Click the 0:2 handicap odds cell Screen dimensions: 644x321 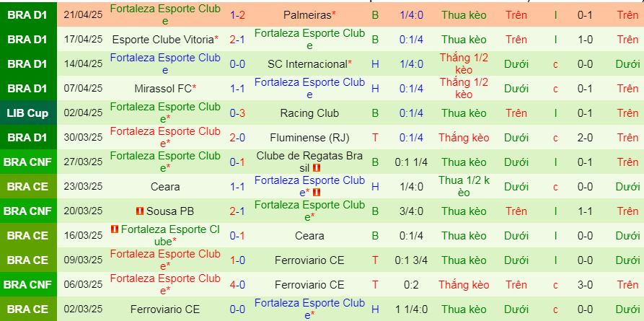click(411, 285)
